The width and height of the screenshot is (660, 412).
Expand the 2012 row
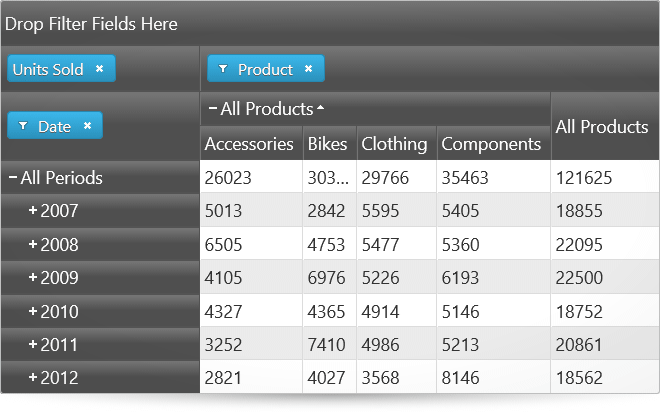coord(33,378)
